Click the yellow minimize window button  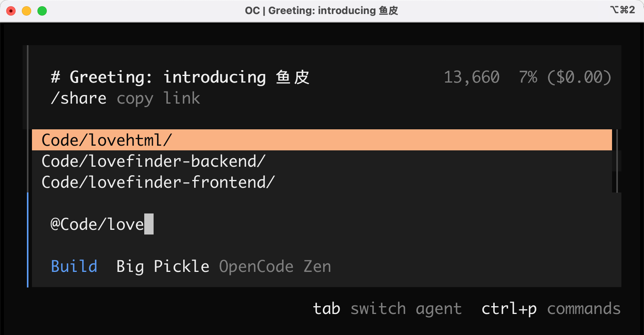(27, 11)
